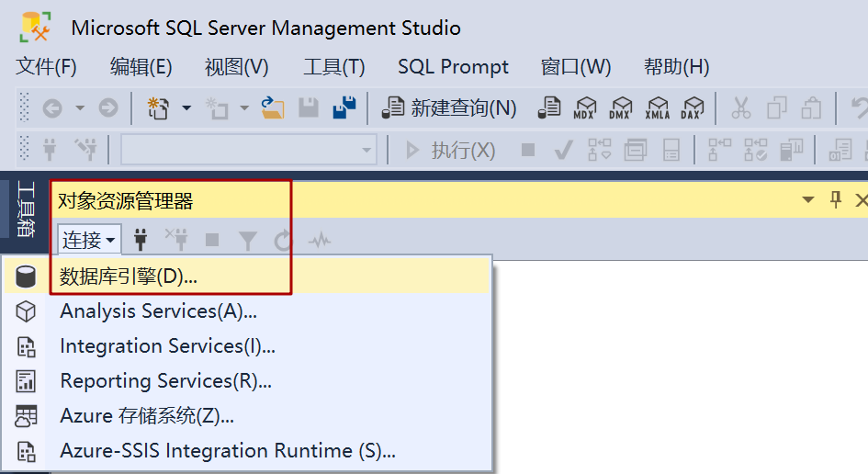Viewport: 868px width, 474px height.
Task: Click the Connect Object Explorer plug icon
Action: [x=141, y=241]
